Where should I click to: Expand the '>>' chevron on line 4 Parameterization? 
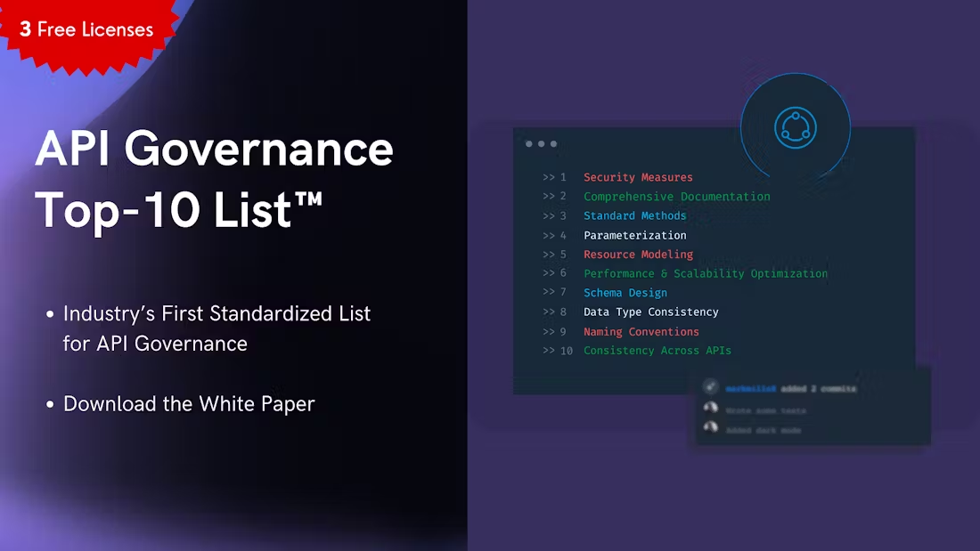click(548, 235)
